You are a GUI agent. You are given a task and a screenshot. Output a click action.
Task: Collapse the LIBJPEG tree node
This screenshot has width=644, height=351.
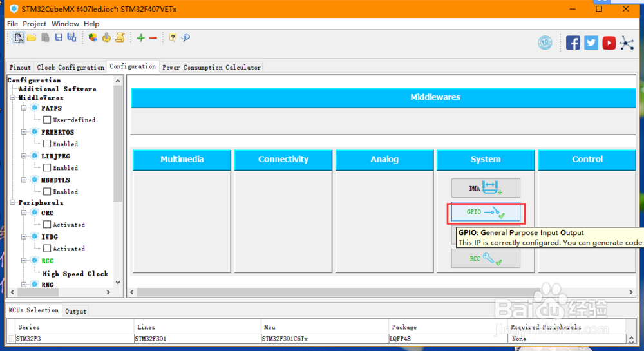coord(24,156)
